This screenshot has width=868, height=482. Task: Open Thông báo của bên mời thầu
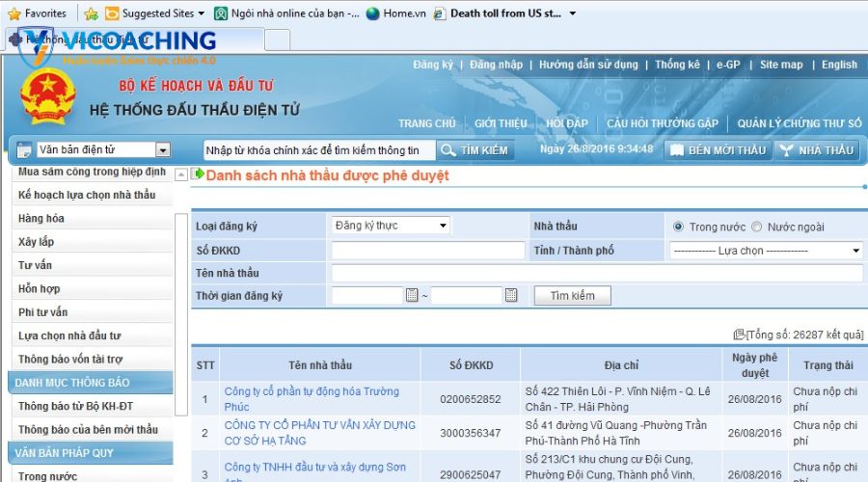click(88, 429)
